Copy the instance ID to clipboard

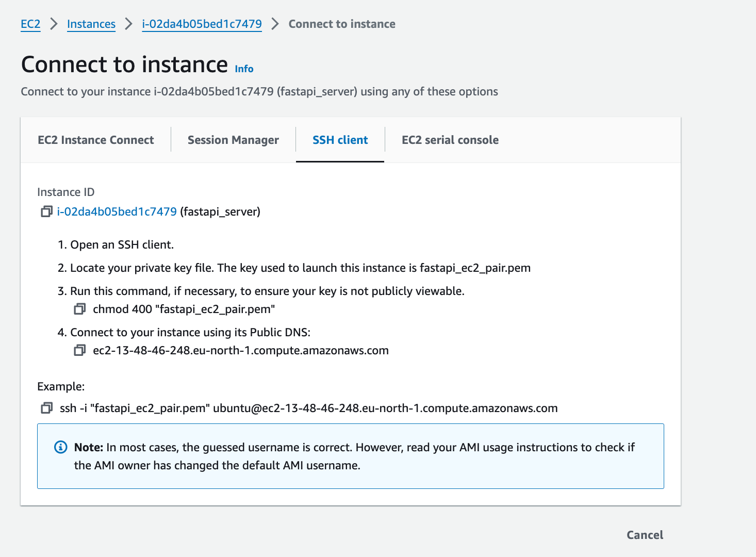46,211
